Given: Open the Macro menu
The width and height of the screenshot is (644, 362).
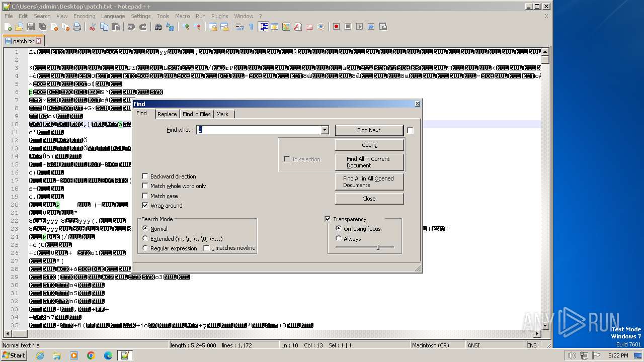Looking at the screenshot, I should click(182, 16).
